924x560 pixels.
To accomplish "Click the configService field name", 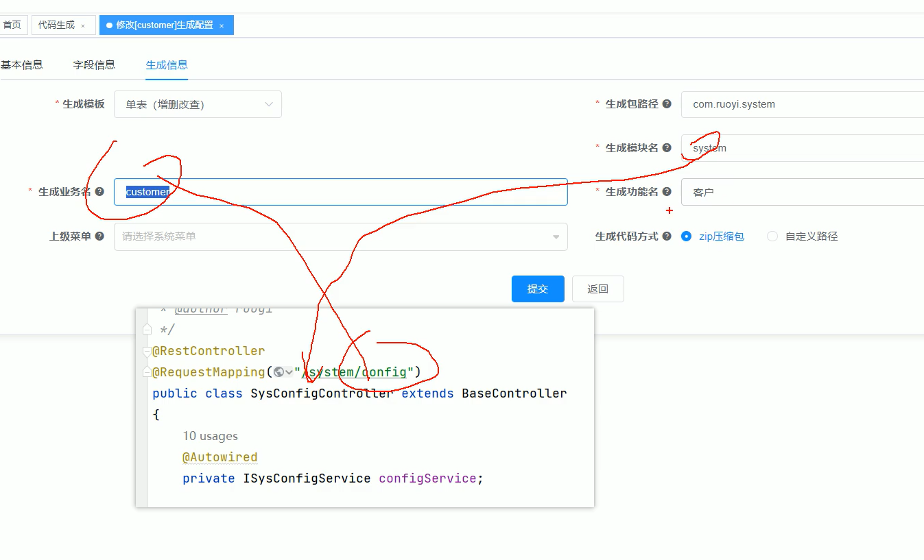I will click(427, 478).
